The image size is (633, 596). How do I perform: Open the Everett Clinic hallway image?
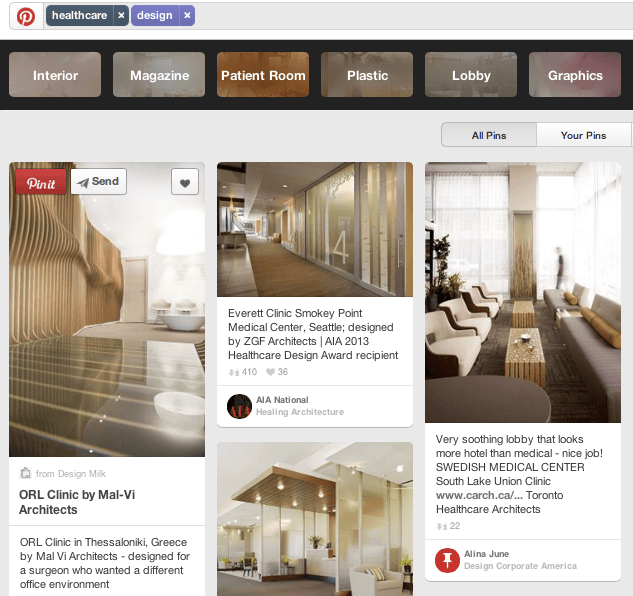(315, 229)
